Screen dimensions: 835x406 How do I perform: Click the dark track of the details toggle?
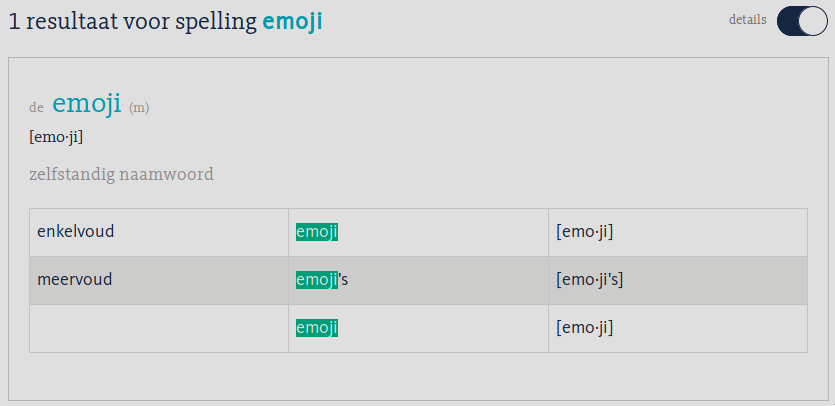pos(788,21)
